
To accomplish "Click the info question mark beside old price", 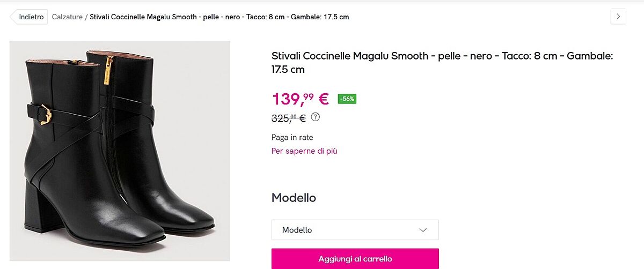I will click(x=316, y=117).
